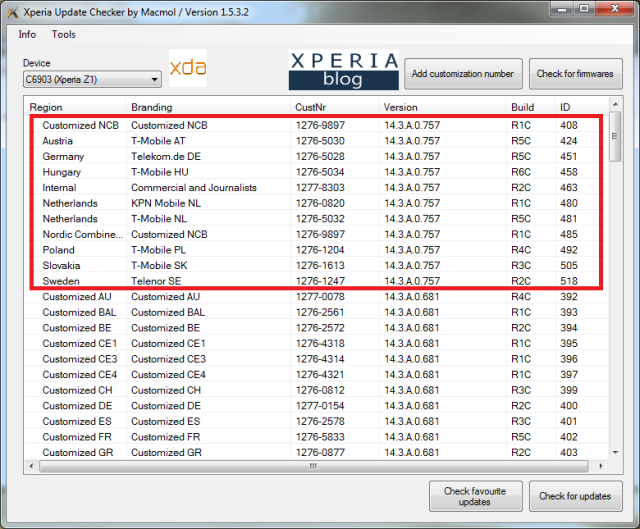Click the horizontal scrollbar right arrow
The height and width of the screenshot is (529, 640).
click(601, 466)
